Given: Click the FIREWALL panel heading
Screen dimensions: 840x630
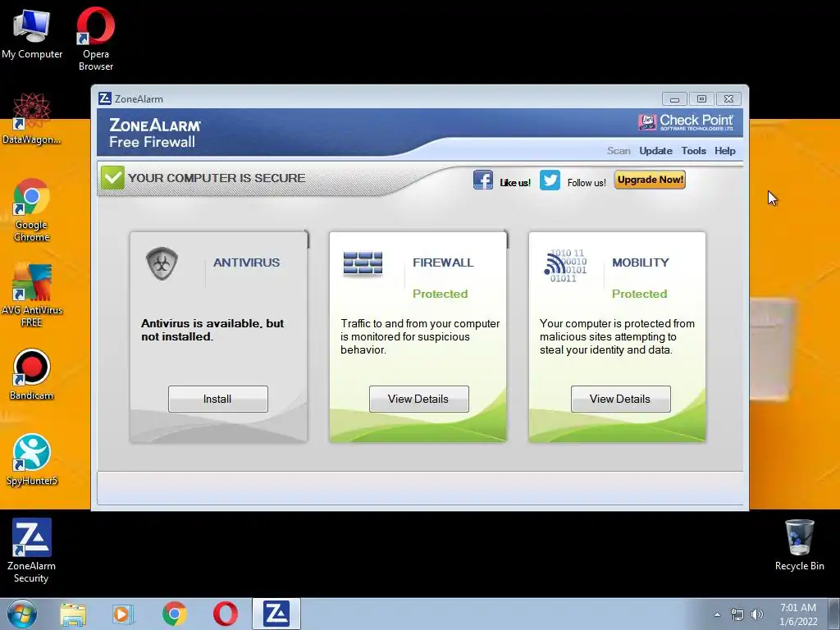Looking at the screenshot, I should (x=443, y=262).
